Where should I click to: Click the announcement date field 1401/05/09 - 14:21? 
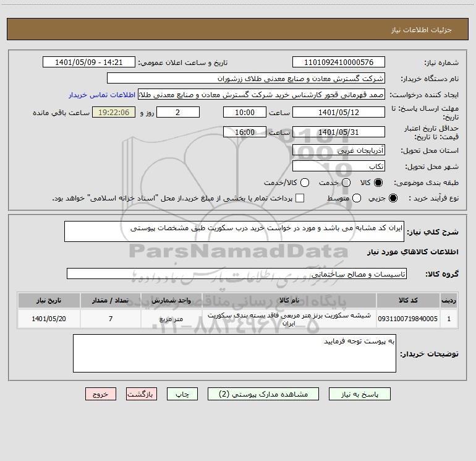click(x=88, y=62)
